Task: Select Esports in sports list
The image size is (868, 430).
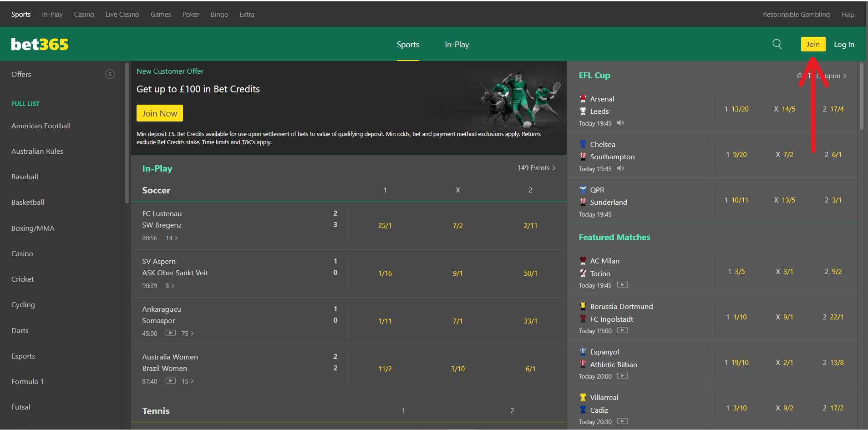Action: coord(23,356)
